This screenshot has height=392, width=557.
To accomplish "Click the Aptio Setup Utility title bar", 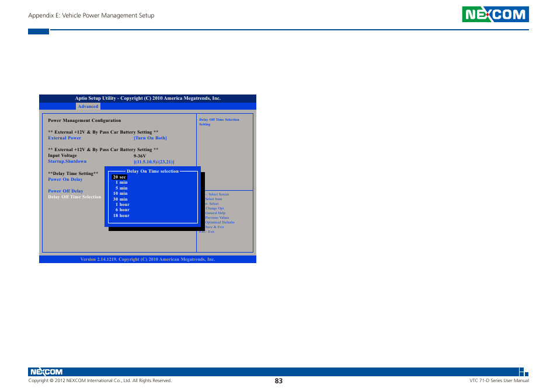I will [147, 98].
